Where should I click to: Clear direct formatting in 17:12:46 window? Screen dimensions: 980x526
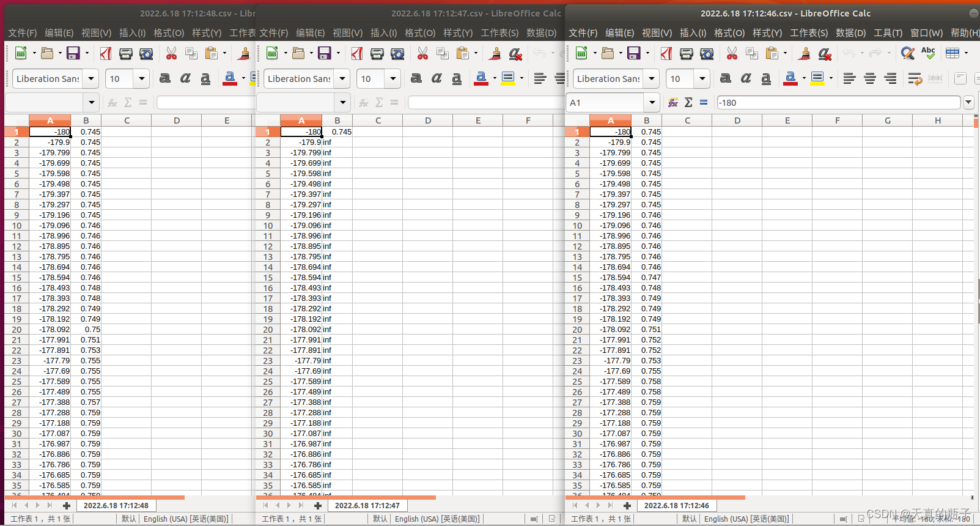tap(825, 54)
